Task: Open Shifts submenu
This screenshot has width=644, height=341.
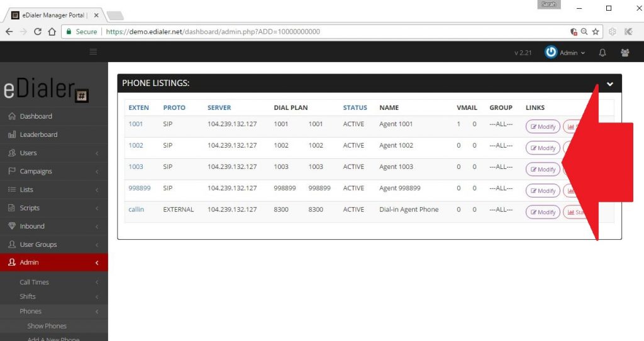Action: 54,296
